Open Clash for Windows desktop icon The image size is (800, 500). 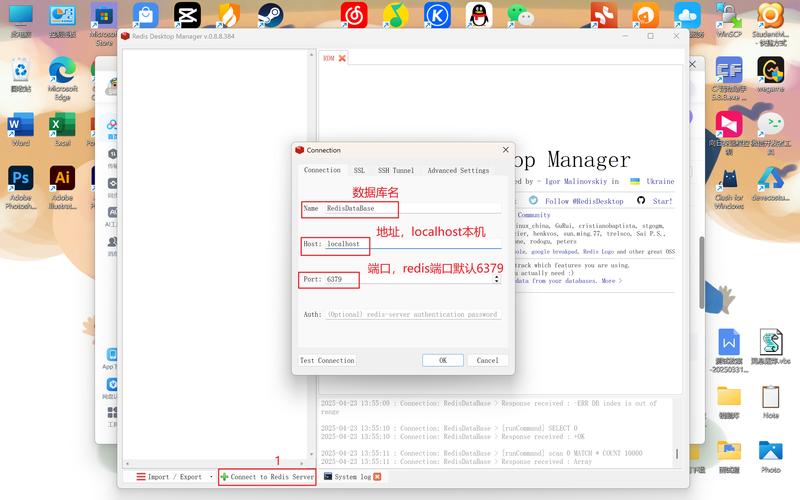729,189
